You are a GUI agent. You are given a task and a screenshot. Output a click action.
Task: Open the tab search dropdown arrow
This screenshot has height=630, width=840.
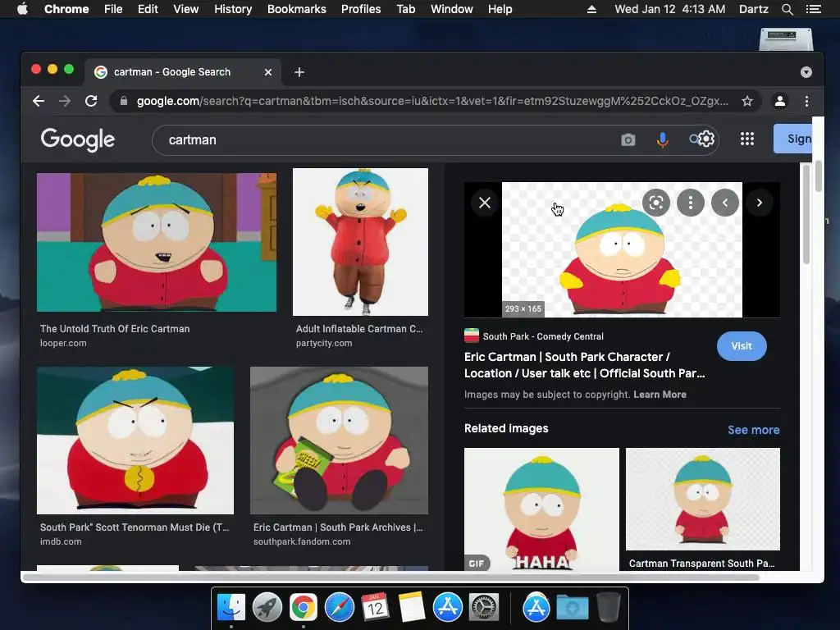click(x=806, y=72)
